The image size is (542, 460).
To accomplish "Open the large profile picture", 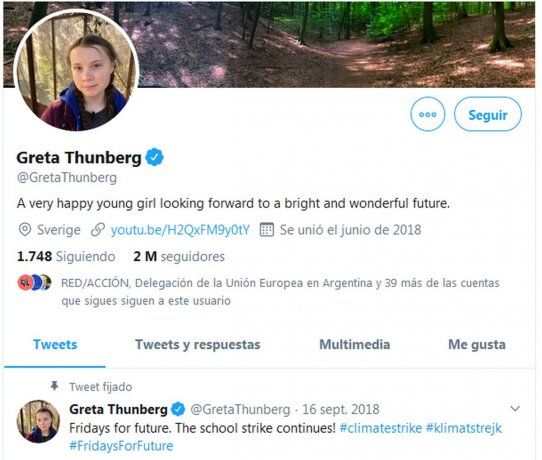I will 76,70.
